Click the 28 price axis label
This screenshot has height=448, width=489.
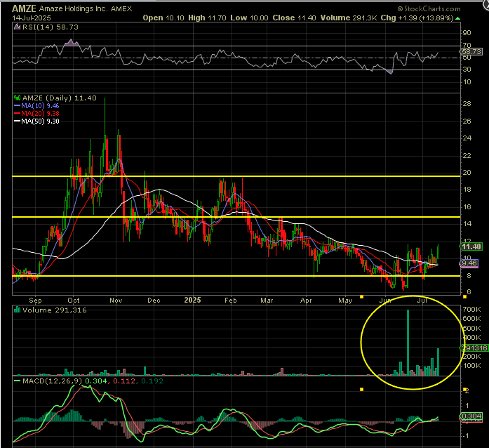pos(467,104)
